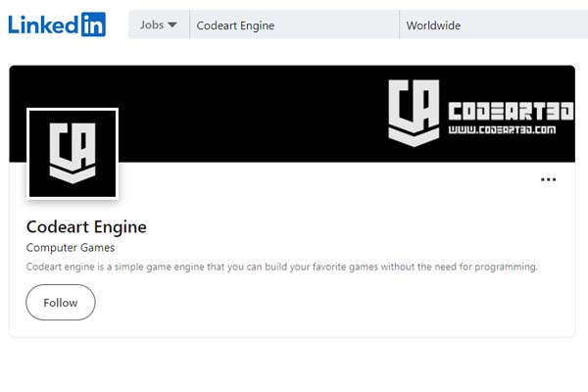Click the Computer Games industry label
The width and height of the screenshot is (588, 392).
[70, 248]
